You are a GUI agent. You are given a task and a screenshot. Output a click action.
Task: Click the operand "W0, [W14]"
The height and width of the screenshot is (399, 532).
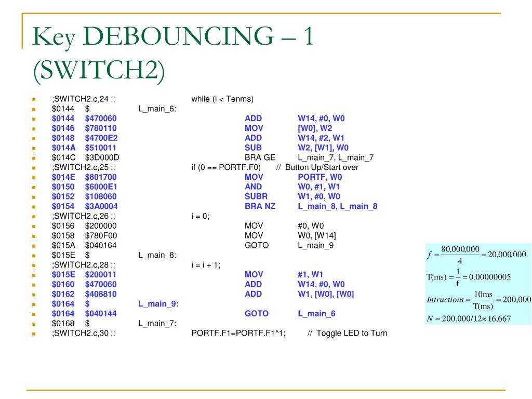(x=316, y=236)
